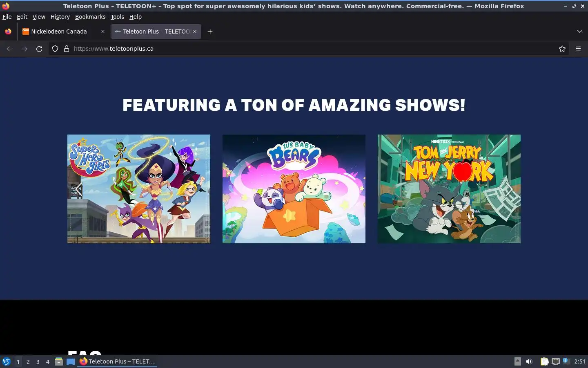Close the Teletoon Plus tab
The image size is (588, 368).
point(195,31)
